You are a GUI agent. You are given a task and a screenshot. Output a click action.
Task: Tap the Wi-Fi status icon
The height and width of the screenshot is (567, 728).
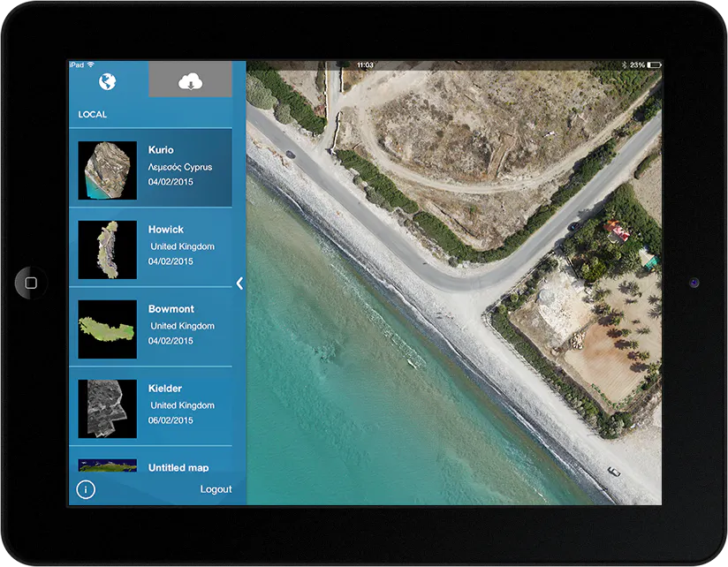coord(90,64)
